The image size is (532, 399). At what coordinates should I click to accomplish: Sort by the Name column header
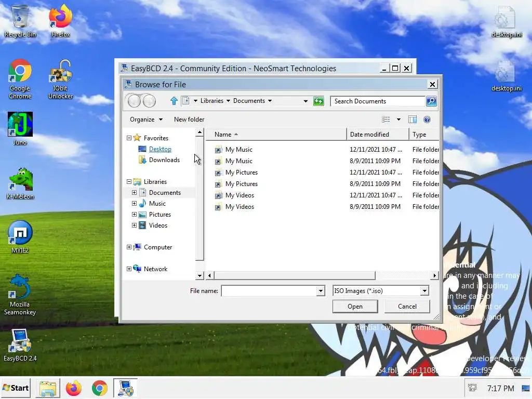point(276,135)
